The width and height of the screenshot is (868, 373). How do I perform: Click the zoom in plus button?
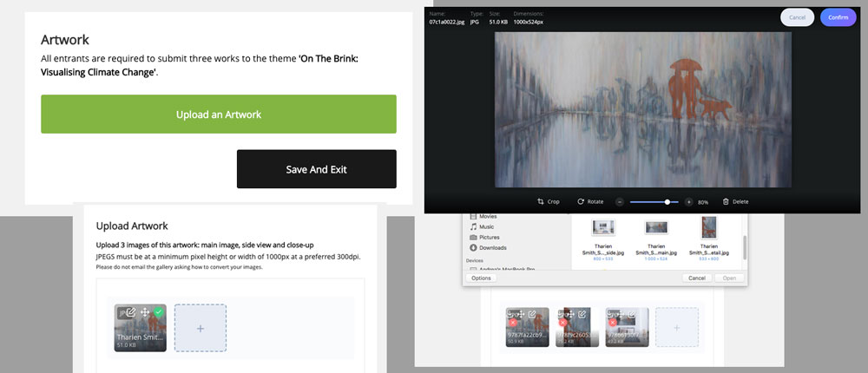pyautogui.click(x=688, y=202)
